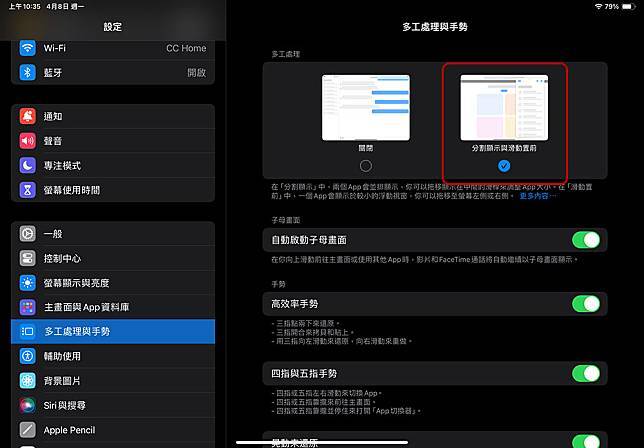Tap the 多工處理與手勢 page title

coord(435,27)
